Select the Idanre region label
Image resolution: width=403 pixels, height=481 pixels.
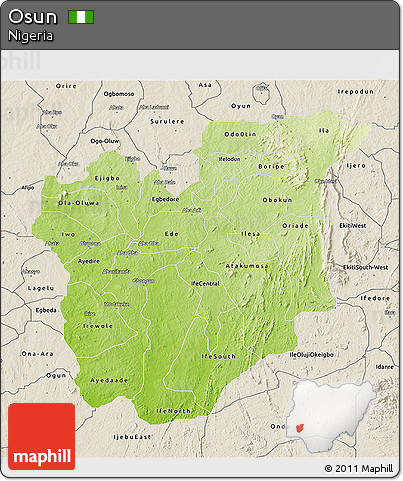385,367
